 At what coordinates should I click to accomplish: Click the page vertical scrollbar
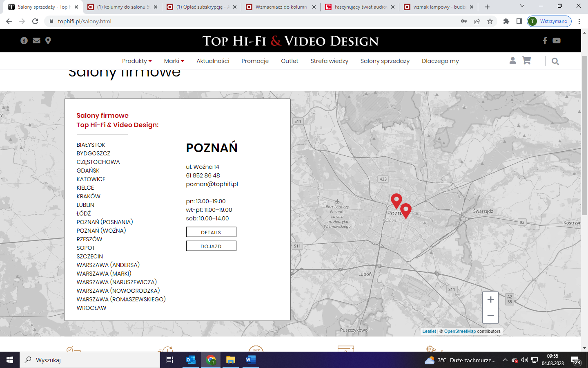[584, 135]
